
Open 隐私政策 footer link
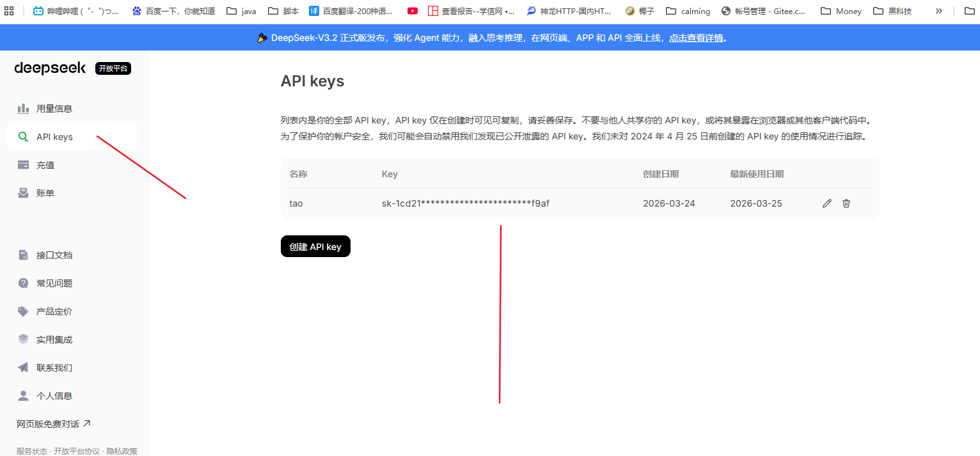pos(122,451)
